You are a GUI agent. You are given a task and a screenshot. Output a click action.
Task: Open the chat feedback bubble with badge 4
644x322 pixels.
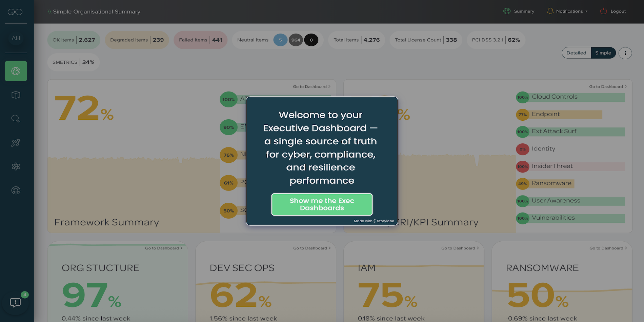coord(16,303)
